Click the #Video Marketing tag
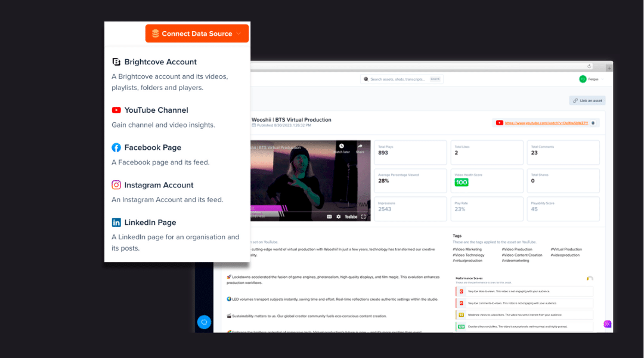 pos(467,249)
